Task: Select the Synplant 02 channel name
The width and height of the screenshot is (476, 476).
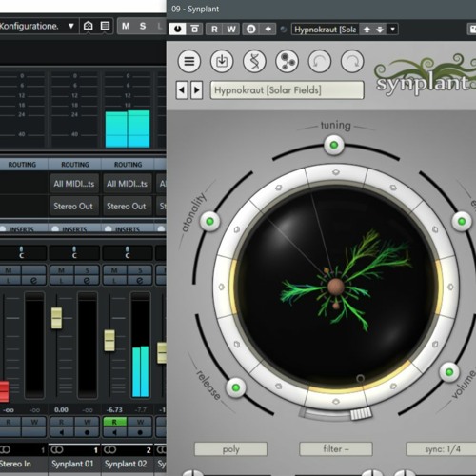Action: tap(126, 464)
